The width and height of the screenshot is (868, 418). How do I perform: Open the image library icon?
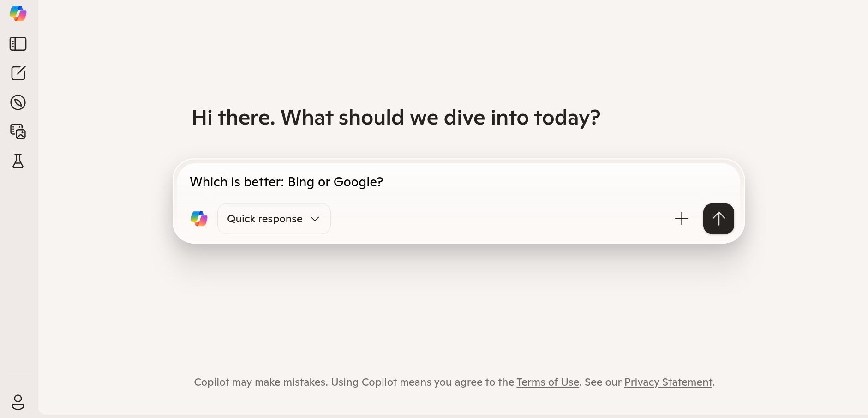pos(18,131)
